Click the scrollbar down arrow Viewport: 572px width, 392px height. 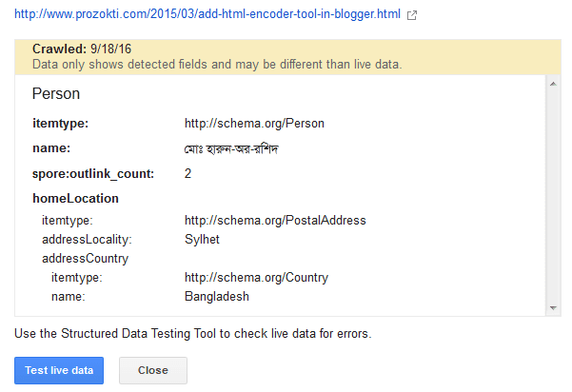(x=551, y=306)
